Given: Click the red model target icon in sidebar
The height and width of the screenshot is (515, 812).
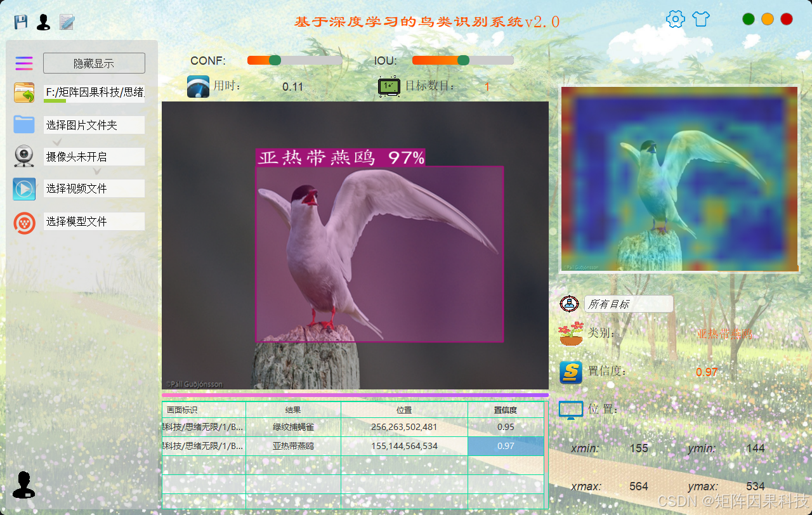Looking at the screenshot, I should pyautogui.click(x=23, y=223).
